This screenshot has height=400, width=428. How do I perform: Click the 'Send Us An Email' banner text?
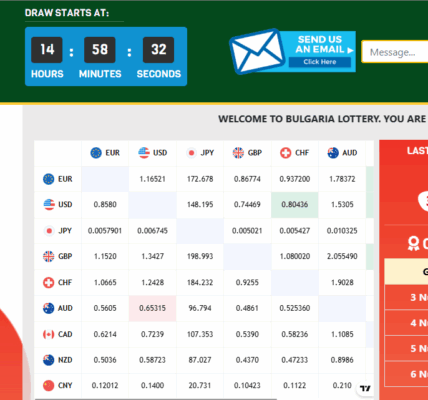click(x=320, y=44)
